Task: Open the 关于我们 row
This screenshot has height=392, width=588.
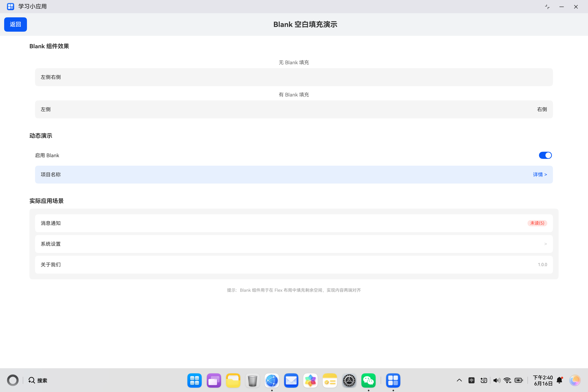Action: click(294, 264)
